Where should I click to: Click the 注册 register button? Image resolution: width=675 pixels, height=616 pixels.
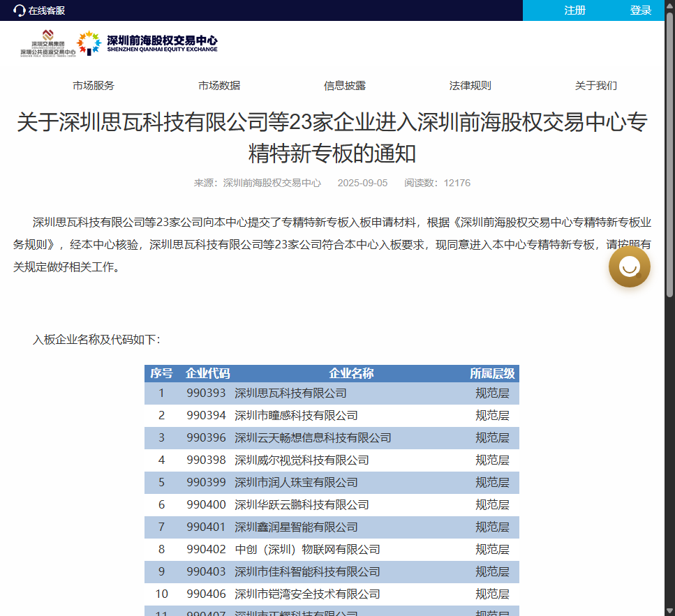[574, 10]
